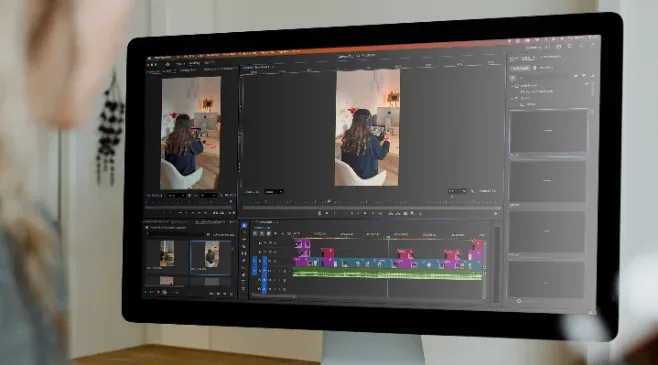658x365 pixels.
Task: Click the Extract button in Program monitor
Action: click(398, 214)
